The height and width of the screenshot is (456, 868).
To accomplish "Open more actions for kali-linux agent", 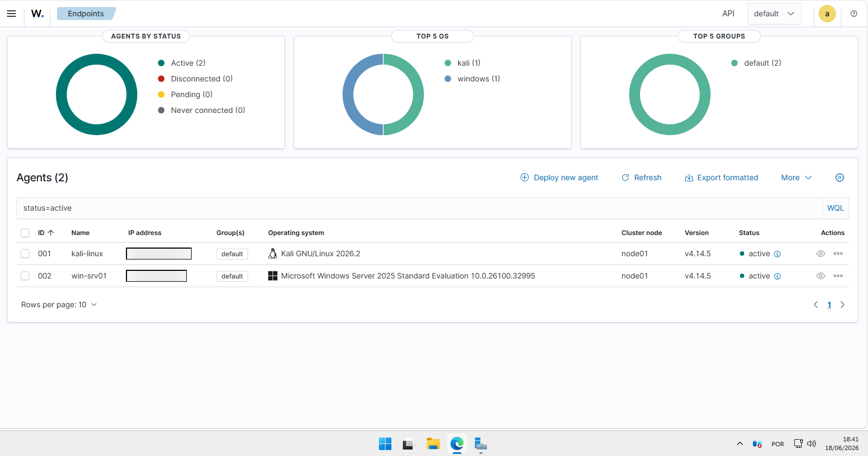I will [x=838, y=254].
